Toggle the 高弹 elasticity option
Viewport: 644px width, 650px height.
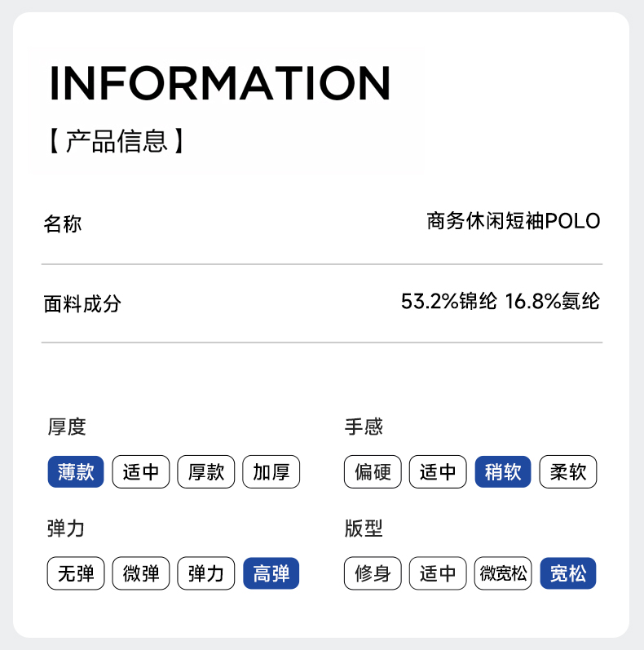[x=271, y=573]
